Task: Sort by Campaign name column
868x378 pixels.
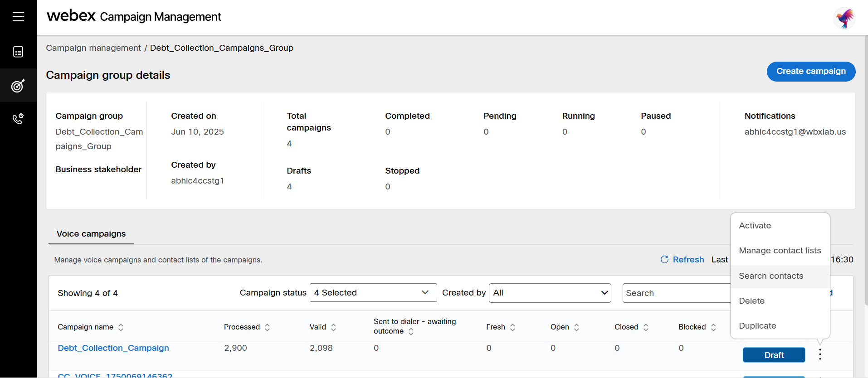Action: (x=121, y=327)
